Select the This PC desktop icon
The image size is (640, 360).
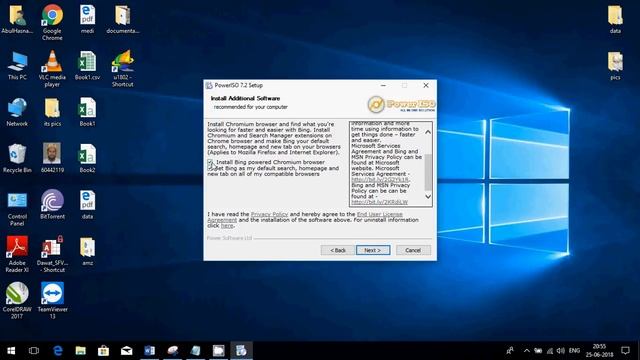tap(17, 65)
